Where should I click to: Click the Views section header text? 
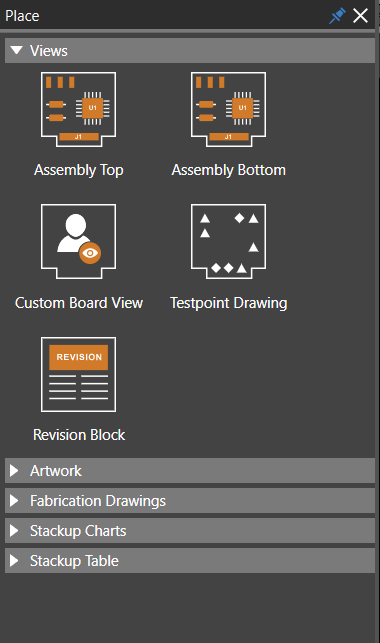pos(49,51)
